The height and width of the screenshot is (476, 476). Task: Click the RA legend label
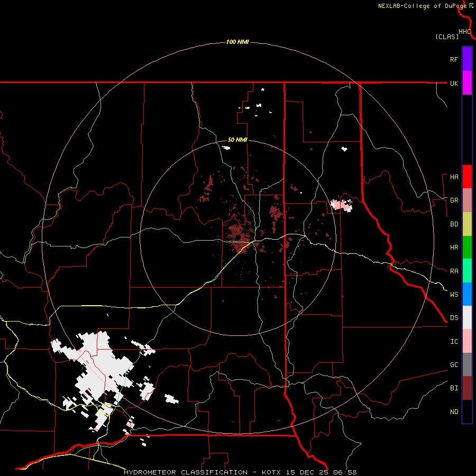coord(454,271)
